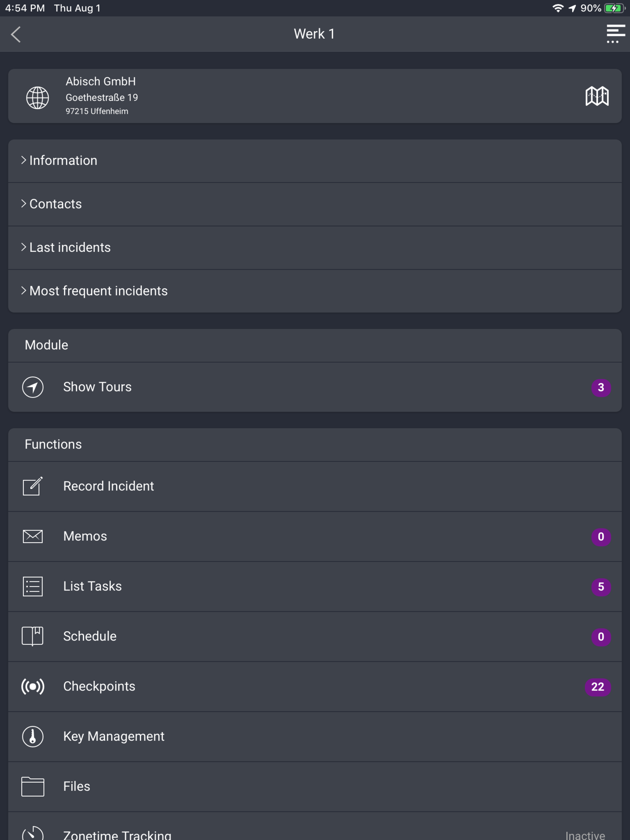Tap the Checkpoints count badge 22
Viewport: 630px width, 840px height.
(598, 687)
